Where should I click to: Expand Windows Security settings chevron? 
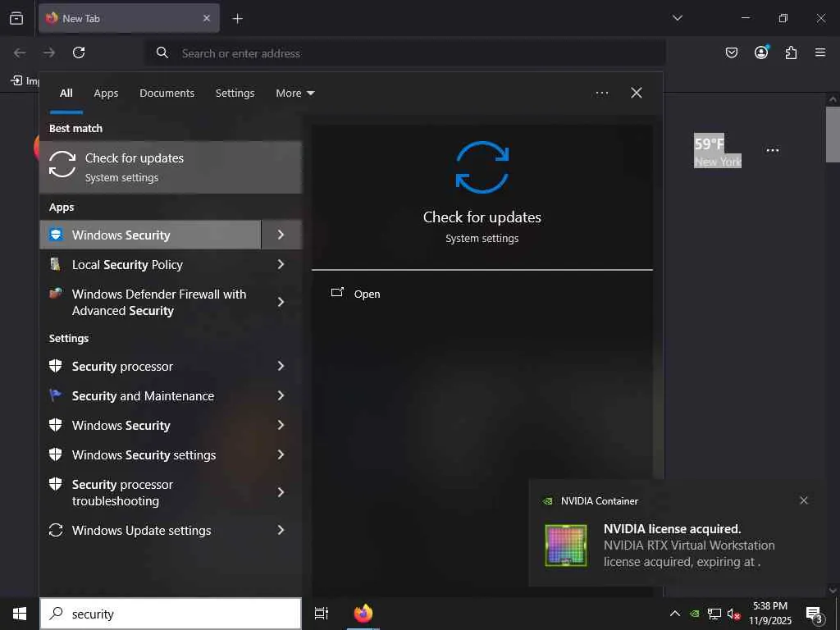[282, 454]
